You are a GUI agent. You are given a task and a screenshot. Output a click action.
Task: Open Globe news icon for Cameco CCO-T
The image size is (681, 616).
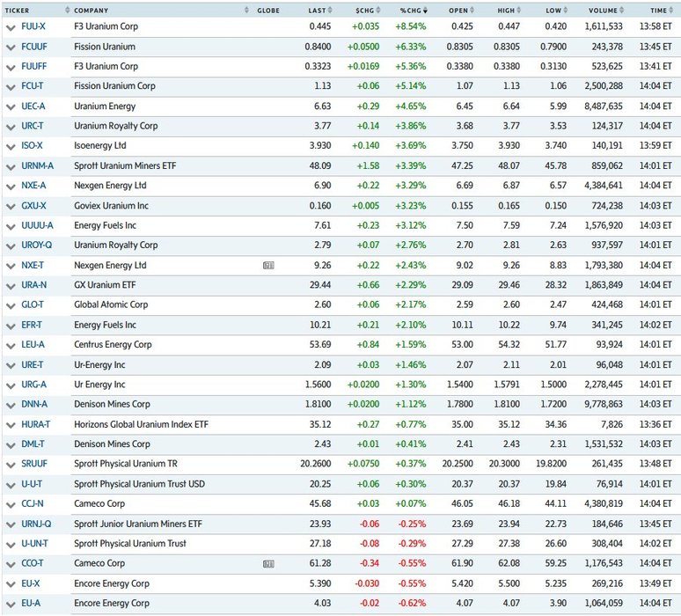tap(268, 563)
